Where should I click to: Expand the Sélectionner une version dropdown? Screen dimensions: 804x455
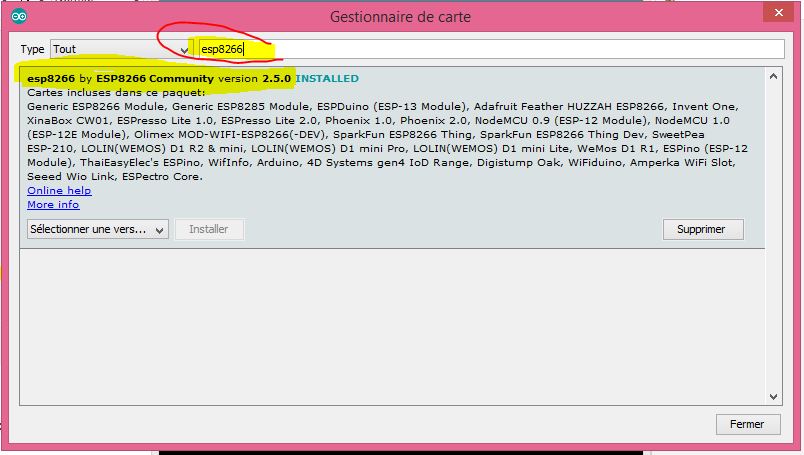98,229
